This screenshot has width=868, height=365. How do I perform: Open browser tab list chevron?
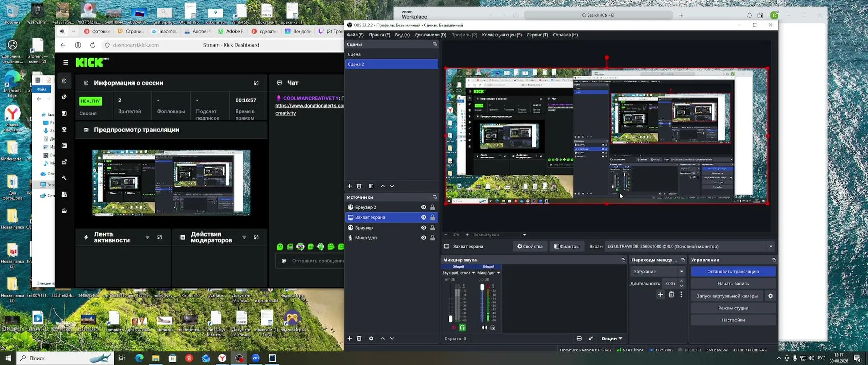[73, 31]
